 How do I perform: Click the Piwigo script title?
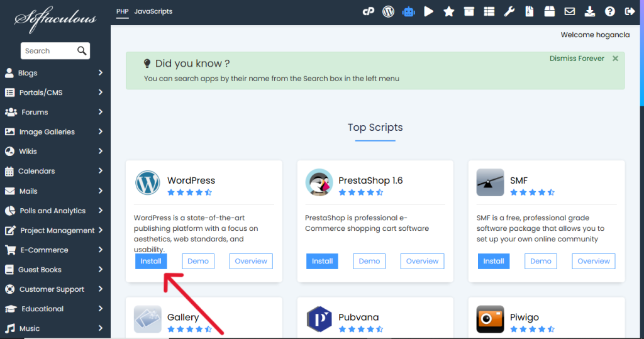point(525,317)
